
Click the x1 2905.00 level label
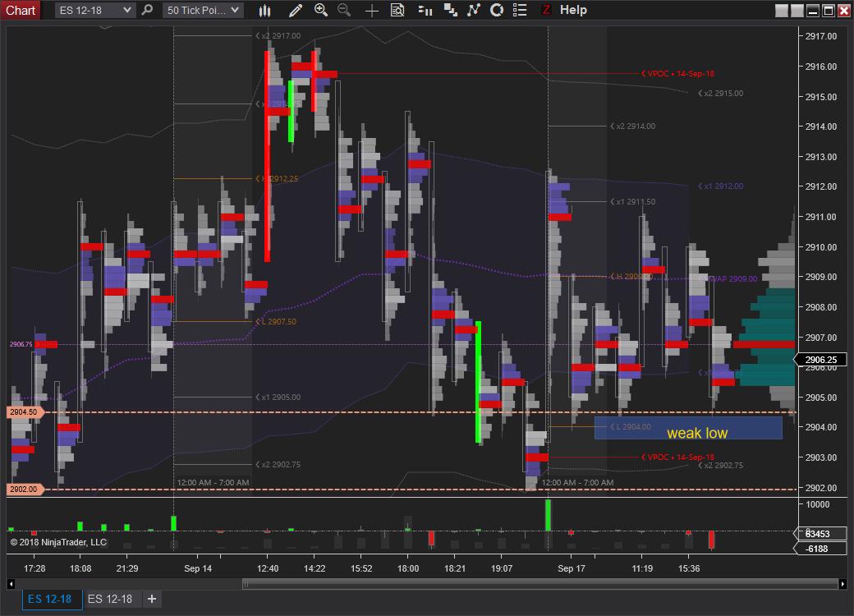tap(278, 397)
